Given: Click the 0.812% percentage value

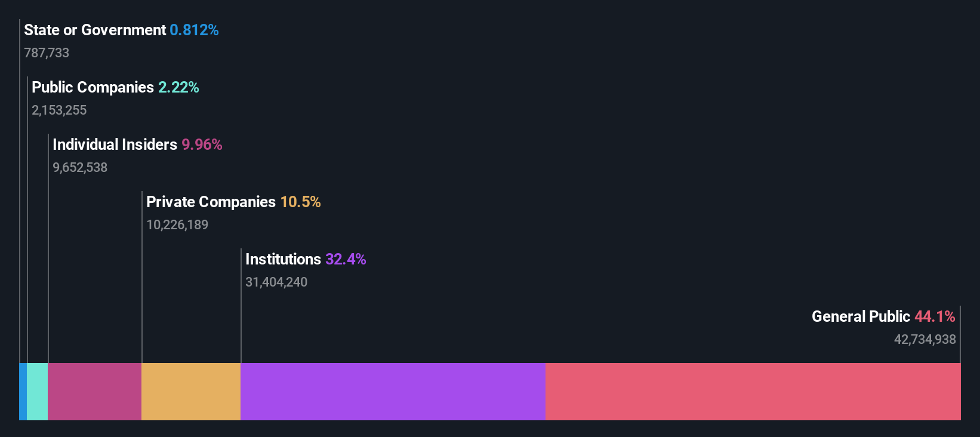Looking at the screenshot, I should point(194,30).
